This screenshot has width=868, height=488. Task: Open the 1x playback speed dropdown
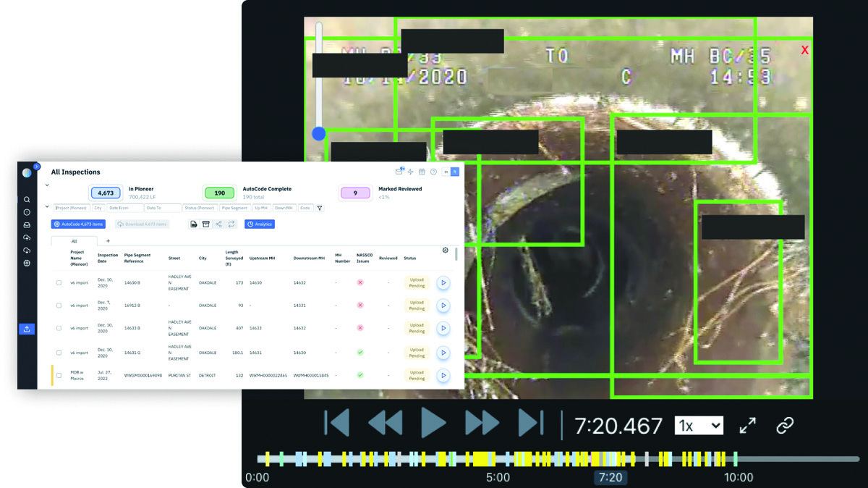click(x=698, y=426)
